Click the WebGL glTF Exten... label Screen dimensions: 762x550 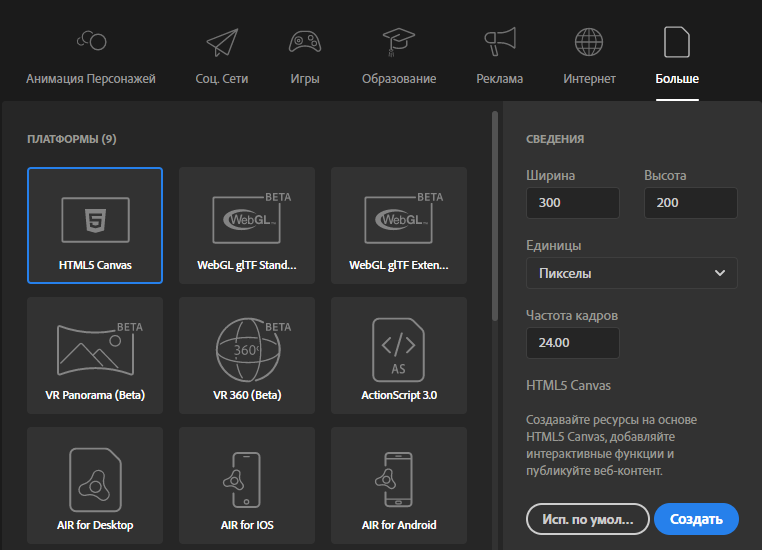(x=399, y=265)
